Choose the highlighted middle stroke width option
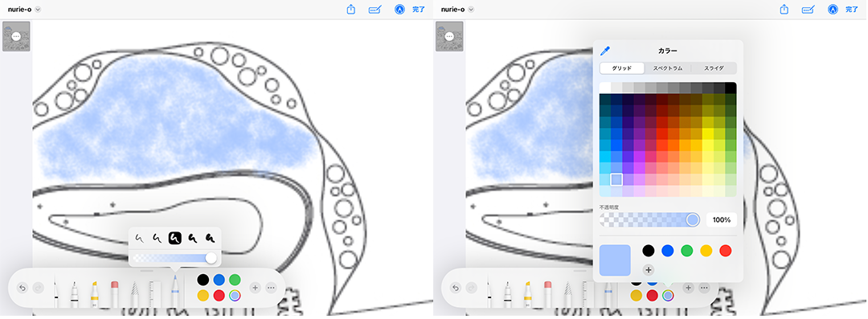This screenshot has width=868, height=319. click(x=175, y=238)
